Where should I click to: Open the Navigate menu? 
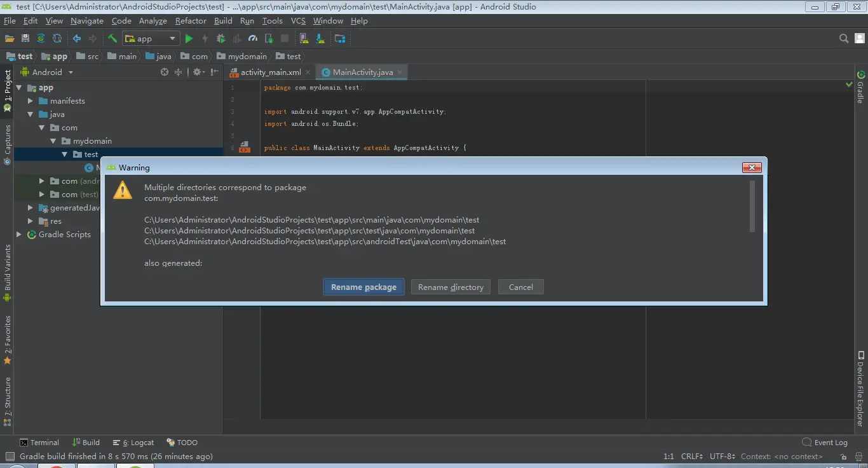87,21
